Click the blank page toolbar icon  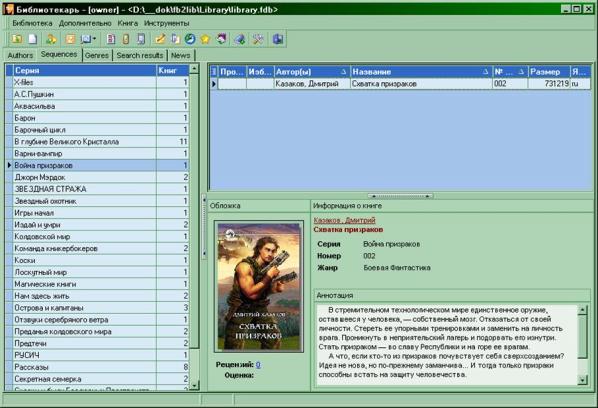pyautogui.click(x=32, y=39)
